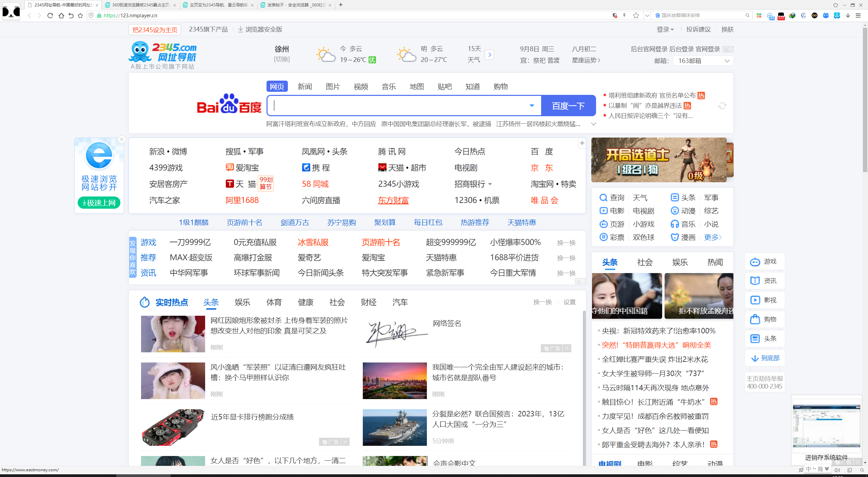Select the 查询 magnifier icon in quick panel

(603, 198)
